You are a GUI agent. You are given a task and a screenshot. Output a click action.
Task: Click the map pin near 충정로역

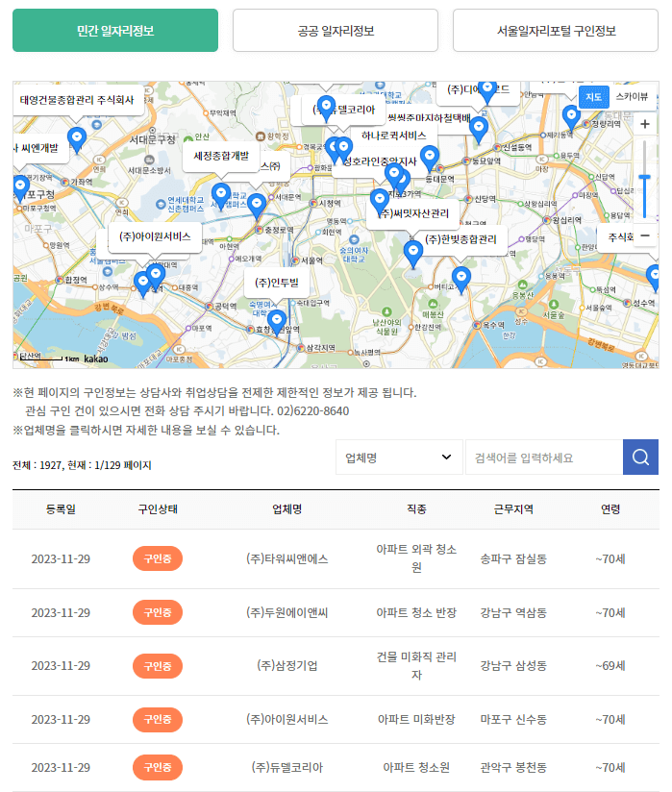[257, 205]
